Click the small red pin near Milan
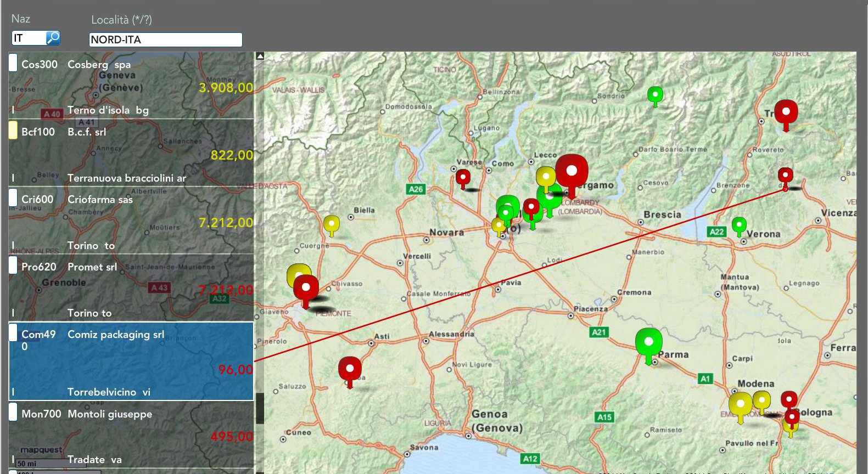The height and width of the screenshot is (474, 868). (531, 207)
